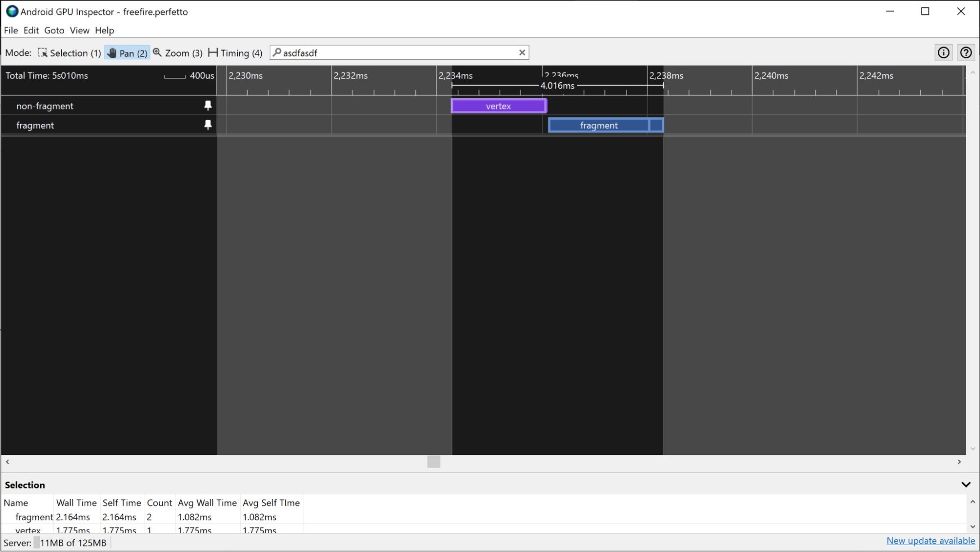Pin the fragment track
Image resolution: width=980 pixels, height=552 pixels.
(x=209, y=125)
